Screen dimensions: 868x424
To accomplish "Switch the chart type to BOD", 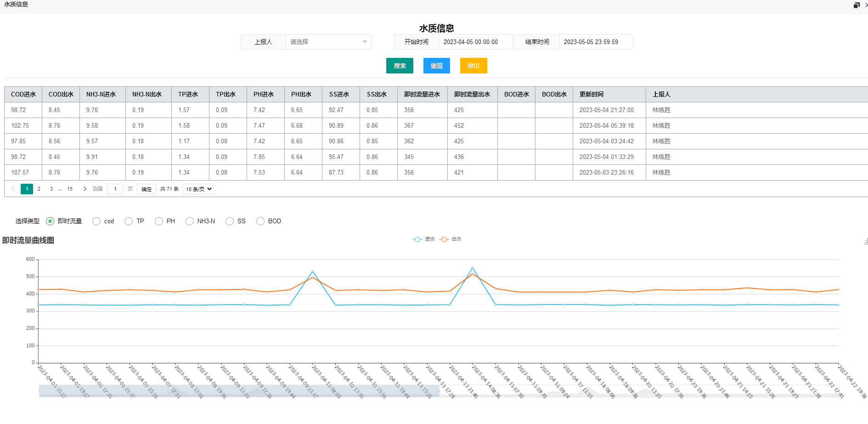I will pyautogui.click(x=260, y=221).
